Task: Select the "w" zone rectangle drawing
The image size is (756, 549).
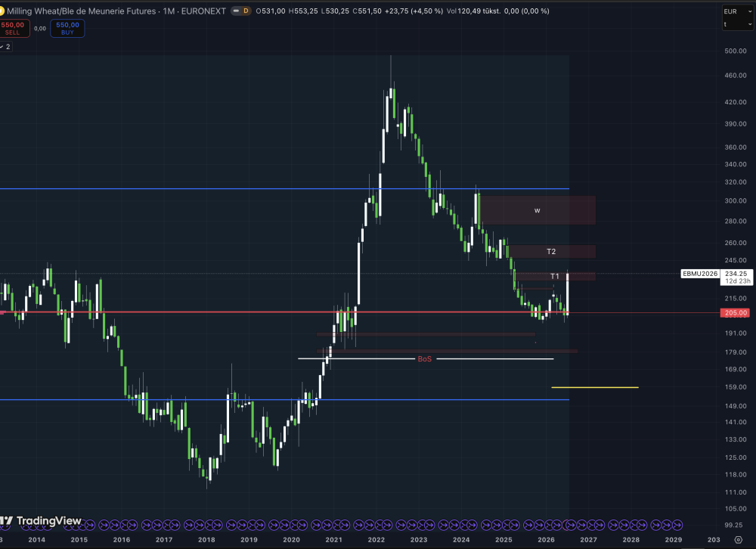Action: pos(538,210)
